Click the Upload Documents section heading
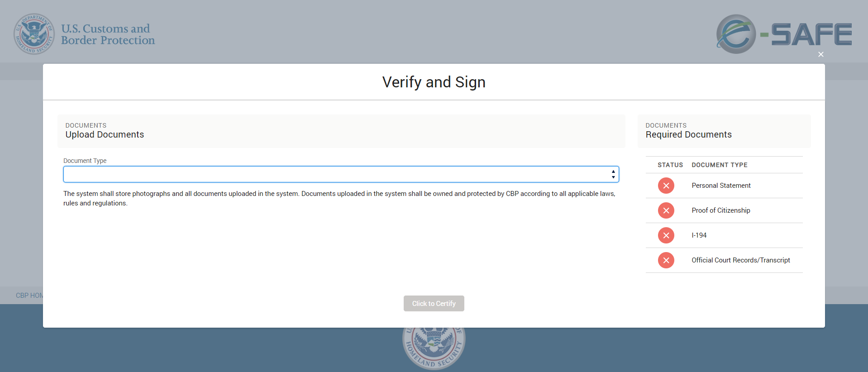Image resolution: width=868 pixels, height=372 pixels. (105, 135)
